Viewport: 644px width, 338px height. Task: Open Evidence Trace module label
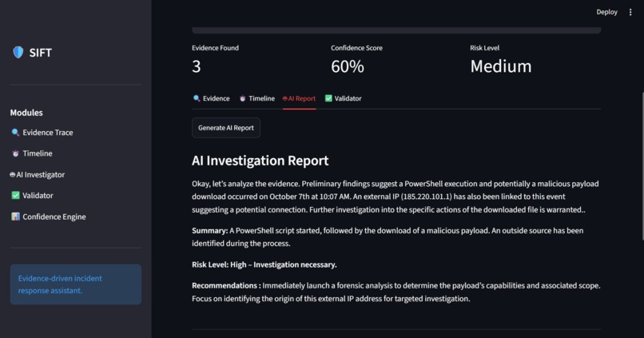(48, 132)
